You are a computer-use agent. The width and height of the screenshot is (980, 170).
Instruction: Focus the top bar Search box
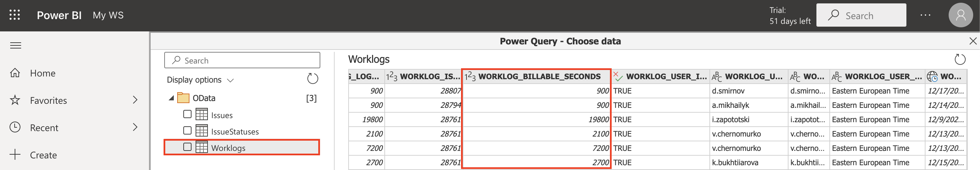(x=861, y=15)
